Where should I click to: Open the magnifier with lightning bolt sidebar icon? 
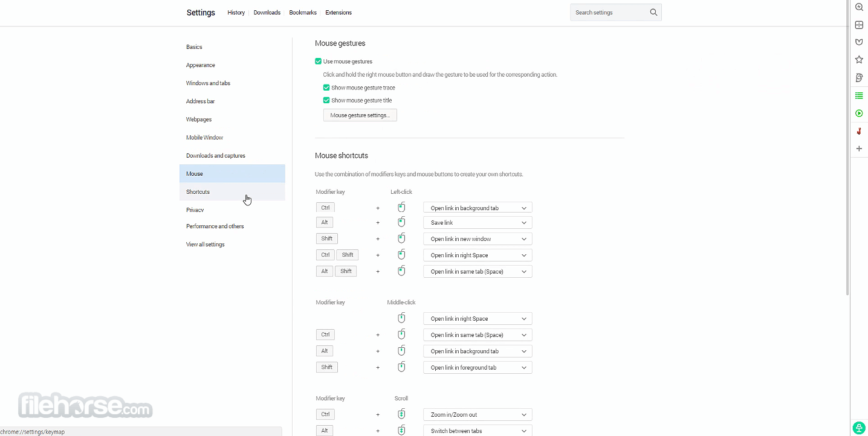859,7
